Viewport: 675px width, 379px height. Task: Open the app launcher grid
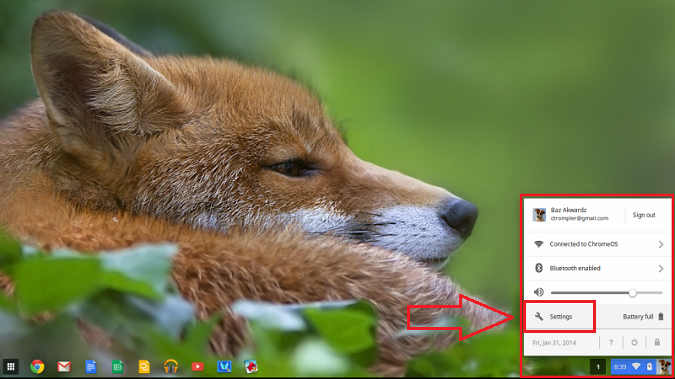(11, 367)
